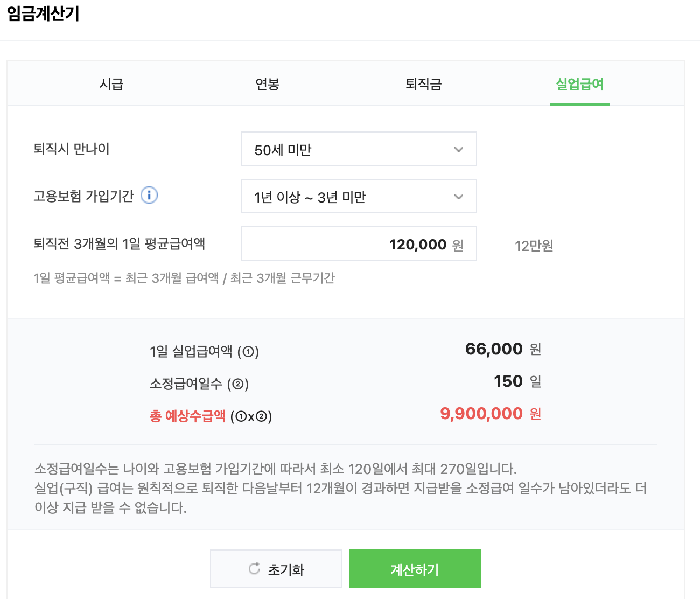Expand the 고용보험 가입기간 dropdown

[359, 197]
